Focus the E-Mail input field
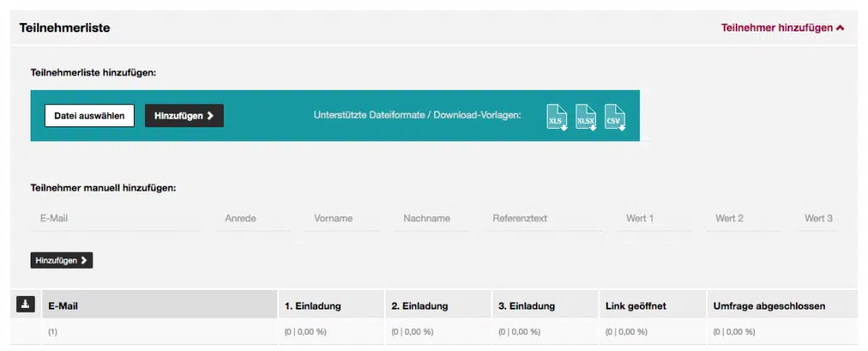868x351 pixels. [x=115, y=219]
